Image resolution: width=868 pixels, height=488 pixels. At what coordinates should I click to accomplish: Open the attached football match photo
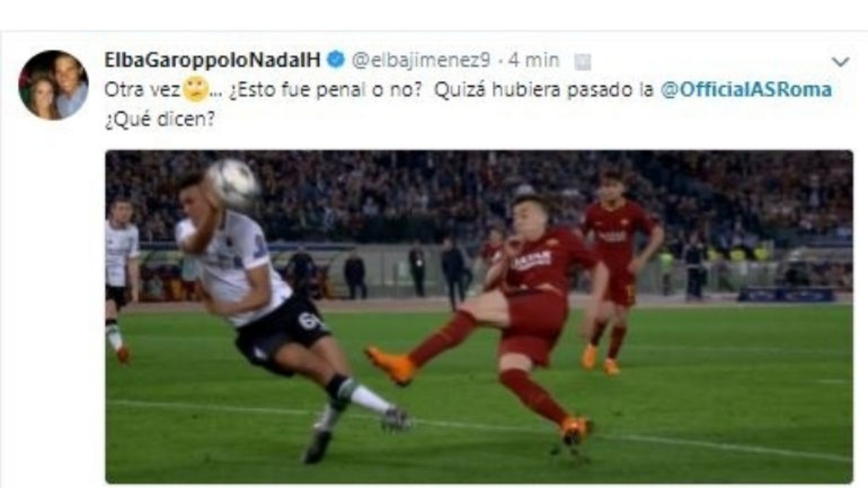tap(479, 317)
